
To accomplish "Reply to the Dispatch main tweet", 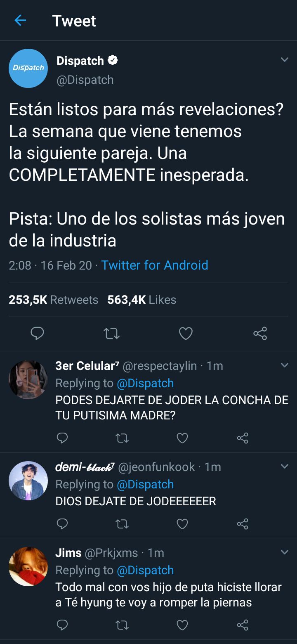I will pos(38,333).
